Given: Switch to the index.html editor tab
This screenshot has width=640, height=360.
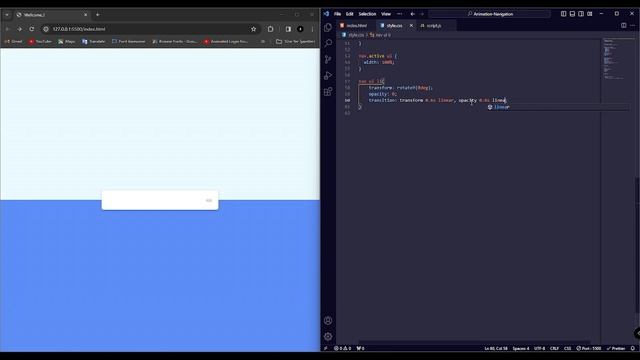Looking at the screenshot, I should click(x=356, y=26).
